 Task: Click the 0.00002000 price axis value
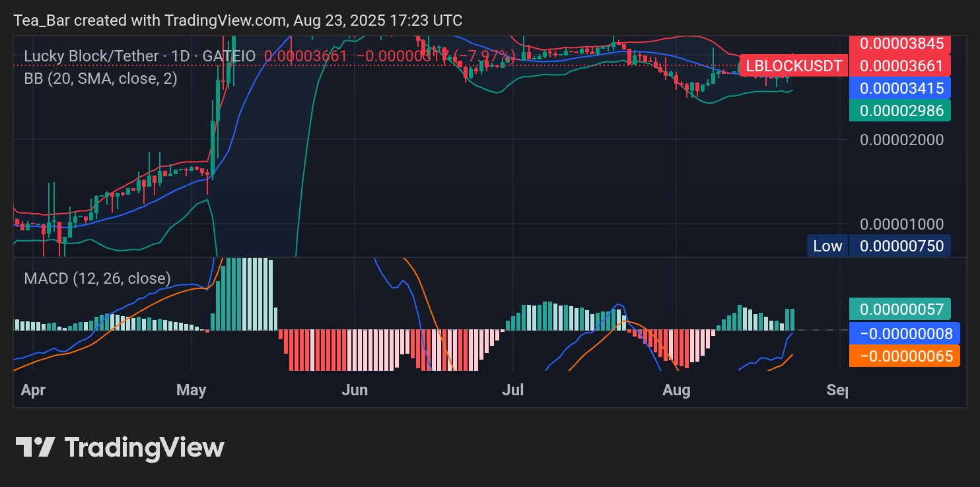click(901, 139)
